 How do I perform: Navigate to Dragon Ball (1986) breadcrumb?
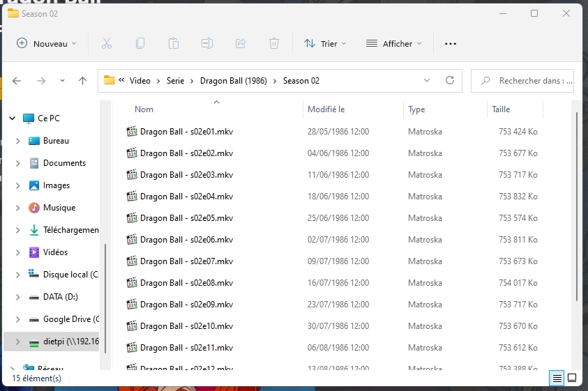233,81
